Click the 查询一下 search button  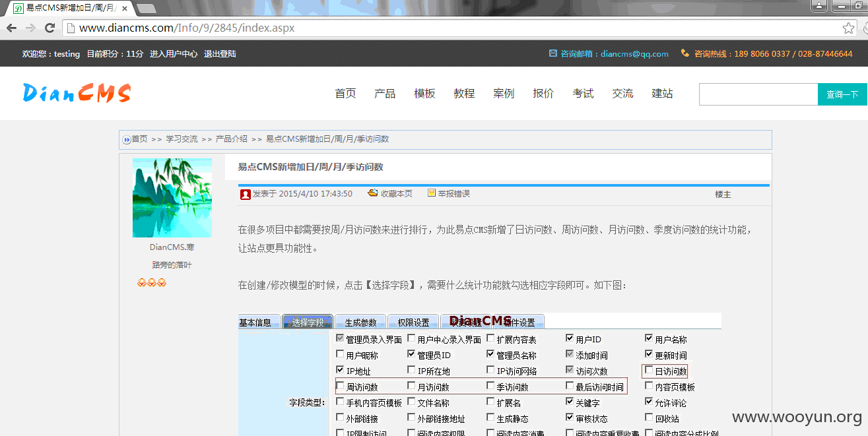[842, 94]
